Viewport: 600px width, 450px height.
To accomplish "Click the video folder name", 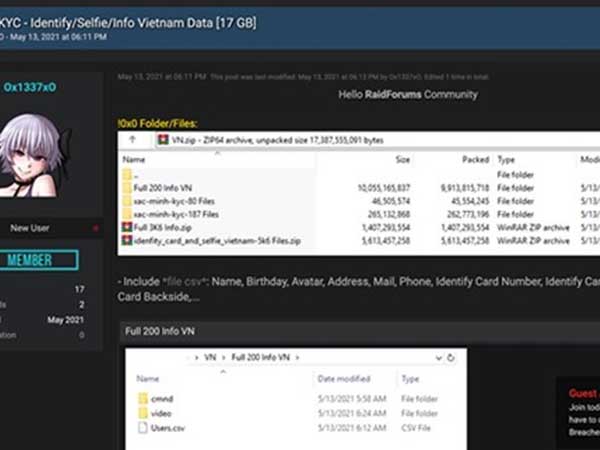I will tap(161, 414).
